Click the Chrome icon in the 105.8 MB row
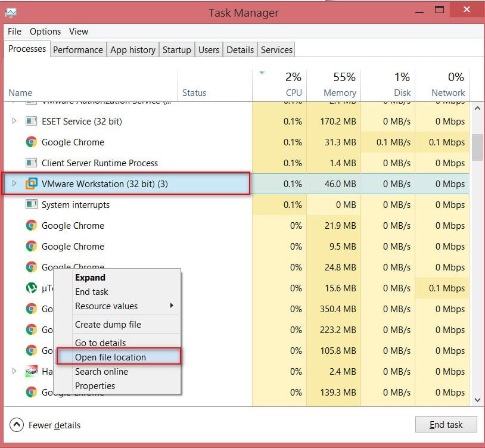The image size is (485, 448). pos(31,351)
